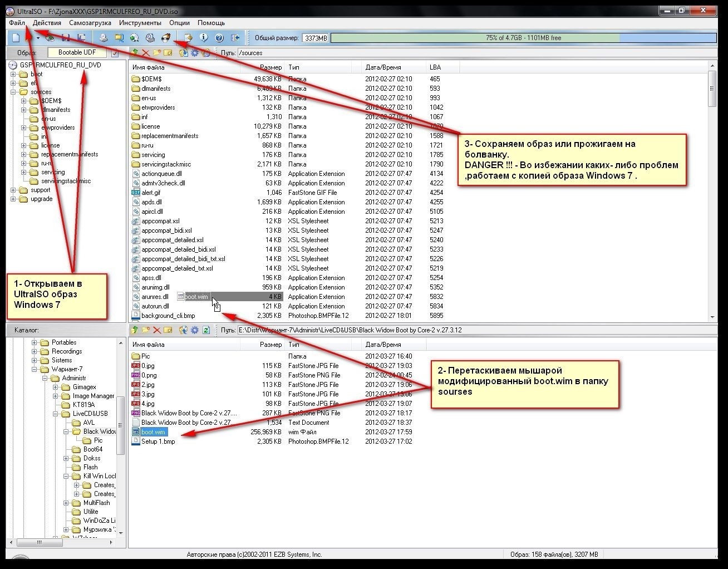Click the Add files toolbar icon
The width and height of the screenshot is (728, 569).
[188, 37]
